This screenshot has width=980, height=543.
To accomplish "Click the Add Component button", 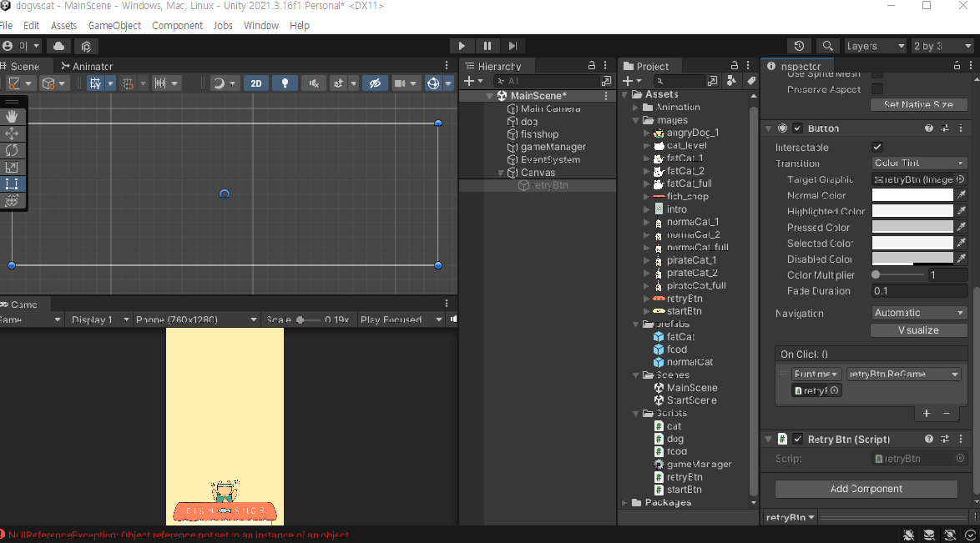I will click(866, 489).
